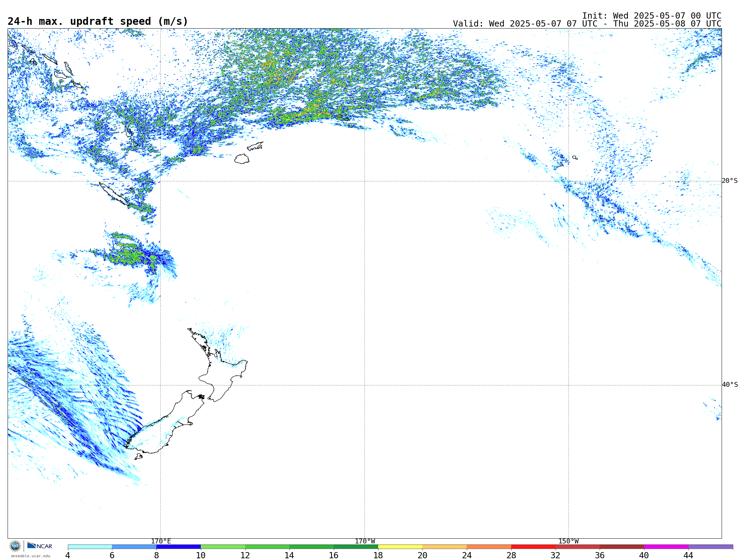Click the green 14-16 color swatch
The width and height of the screenshot is (744, 560).
[312, 547]
